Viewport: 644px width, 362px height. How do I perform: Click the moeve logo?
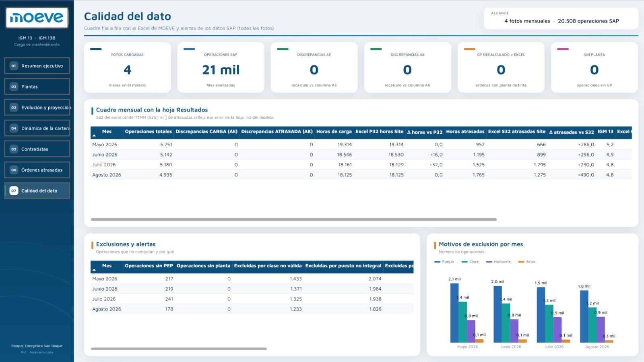tap(37, 18)
